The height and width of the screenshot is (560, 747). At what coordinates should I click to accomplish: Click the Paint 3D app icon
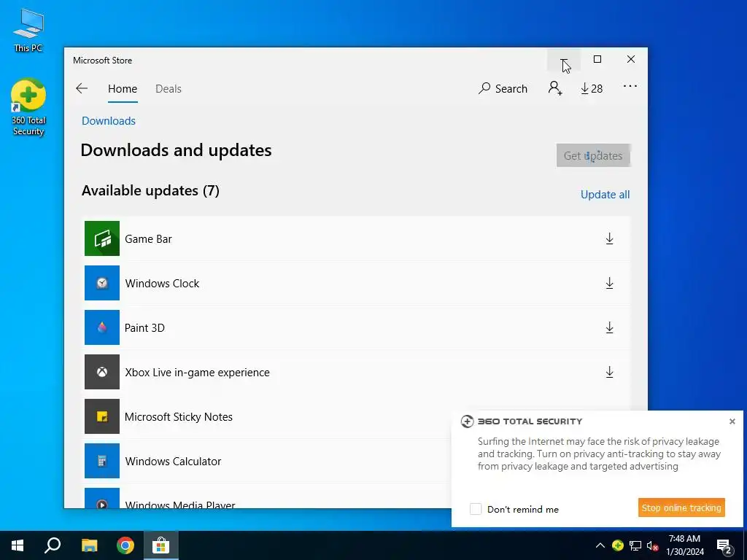[x=102, y=327]
